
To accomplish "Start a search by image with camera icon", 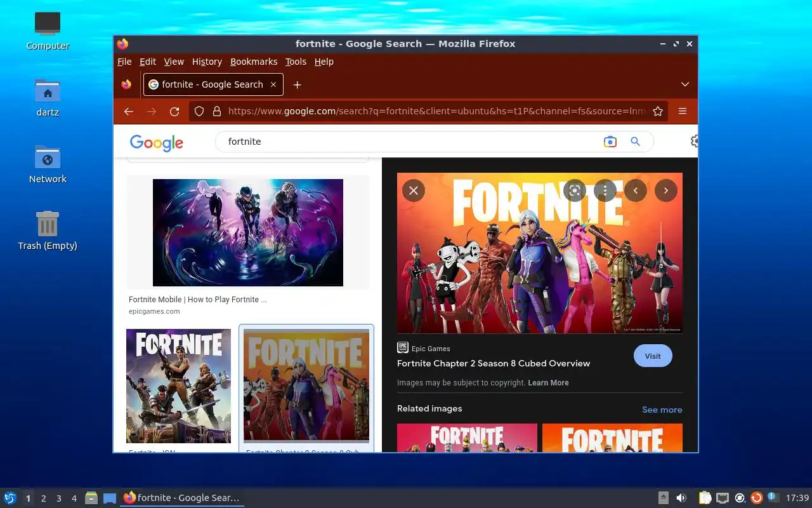I will coord(610,142).
